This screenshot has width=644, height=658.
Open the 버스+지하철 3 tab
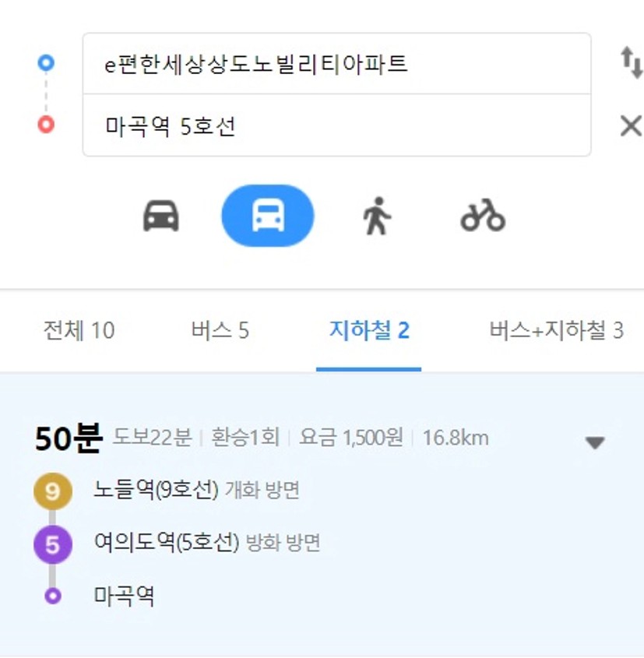[x=556, y=330]
